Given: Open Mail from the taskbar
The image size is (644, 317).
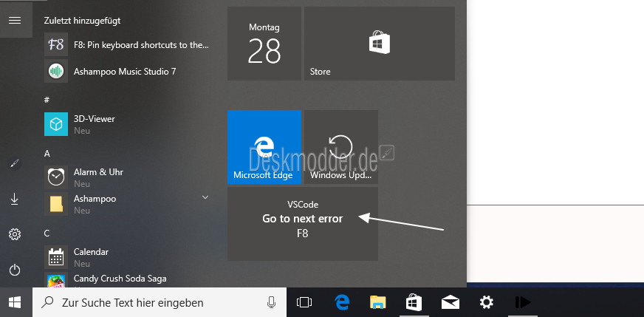Looking at the screenshot, I should (451, 303).
